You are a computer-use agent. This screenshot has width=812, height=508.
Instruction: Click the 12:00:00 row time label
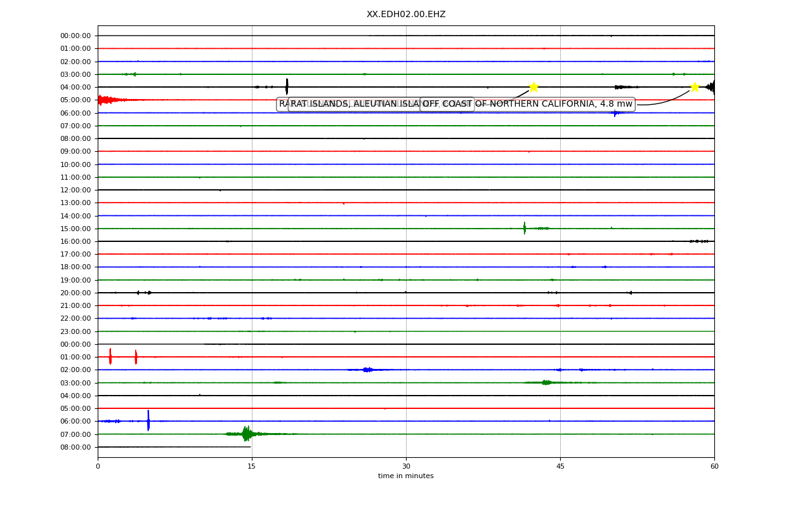(75, 190)
